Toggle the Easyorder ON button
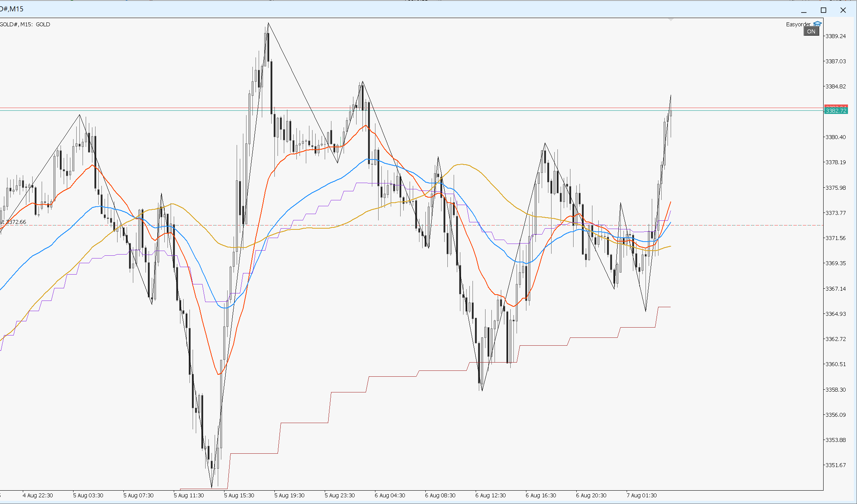Screen dimensions: 857x504 pos(811,31)
